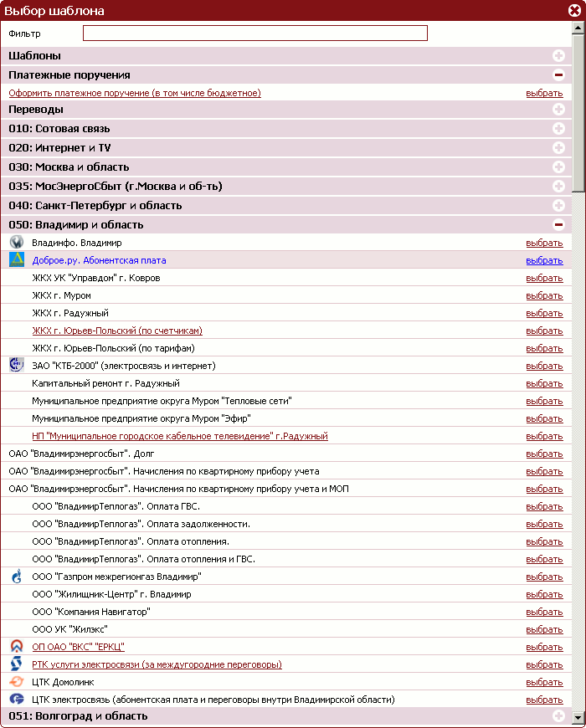The width and height of the screenshot is (586, 728).
Task: Click выбрать for ООО УК "Жилэкс"
Action: click(x=544, y=629)
